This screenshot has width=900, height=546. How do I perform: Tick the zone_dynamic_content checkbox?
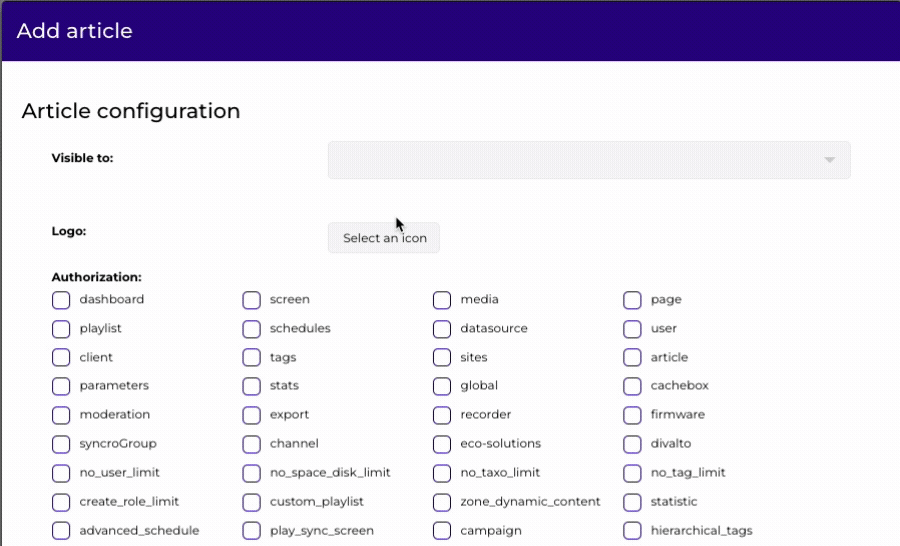[x=442, y=502]
